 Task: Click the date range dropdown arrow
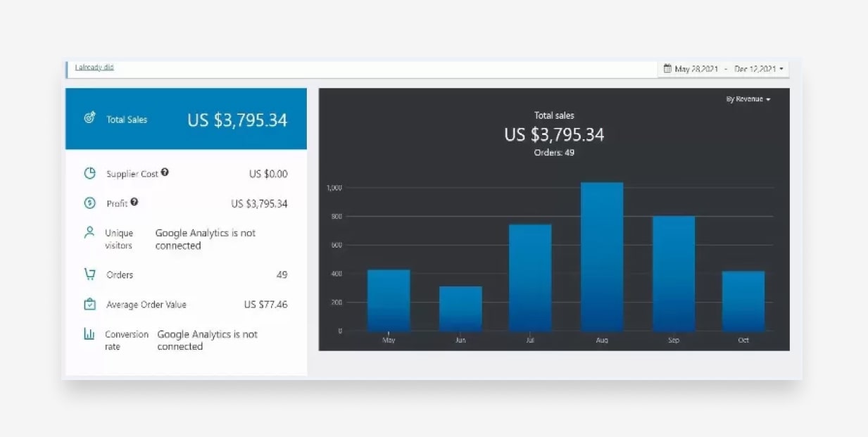click(781, 70)
